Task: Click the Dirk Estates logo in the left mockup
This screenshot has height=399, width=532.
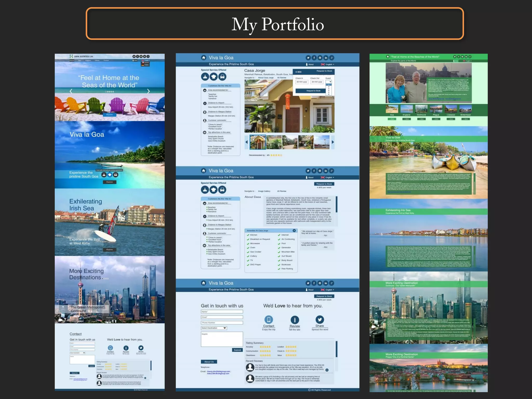Action: point(71,56)
